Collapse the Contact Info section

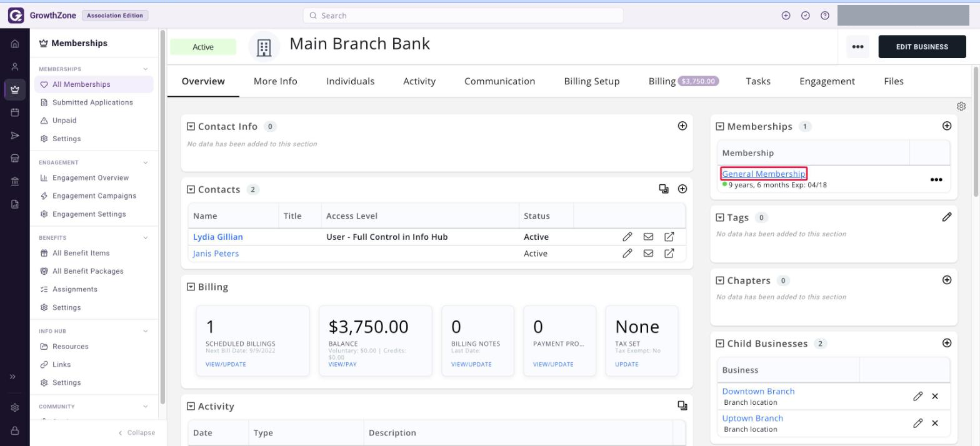coord(191,126)
